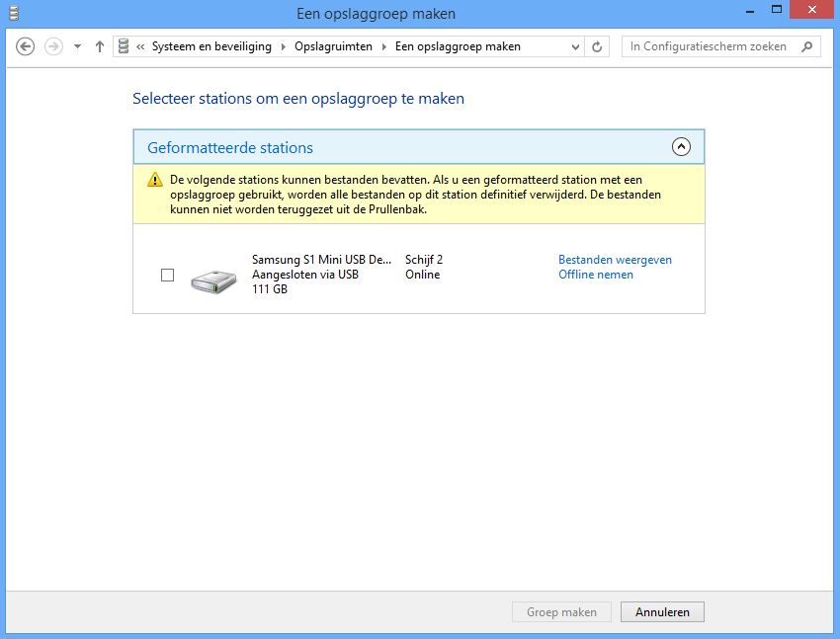Click the Storage Spaces address bar icon
This screenshot has height=639, width=840.
(x=124, y=46)
